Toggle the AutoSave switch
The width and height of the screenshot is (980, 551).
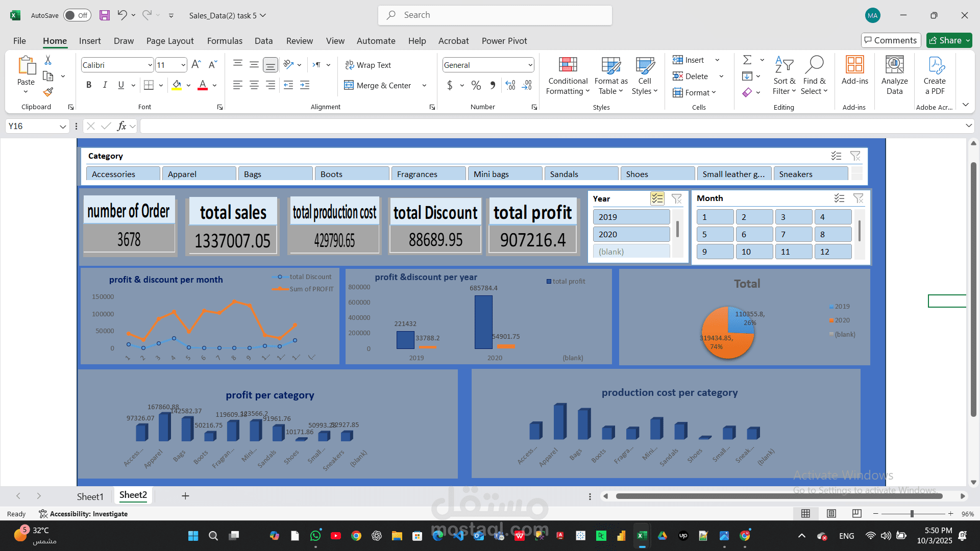point(77,15)
